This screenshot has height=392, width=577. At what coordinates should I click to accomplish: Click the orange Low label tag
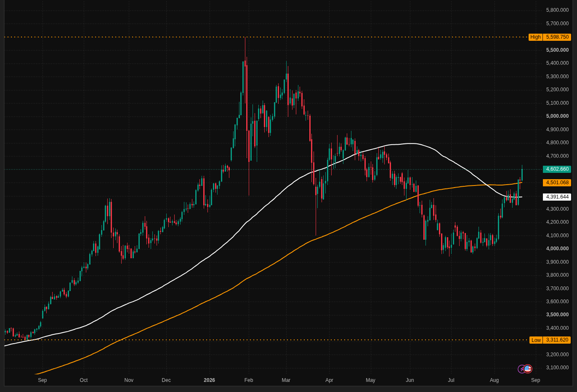coord(536,340)
